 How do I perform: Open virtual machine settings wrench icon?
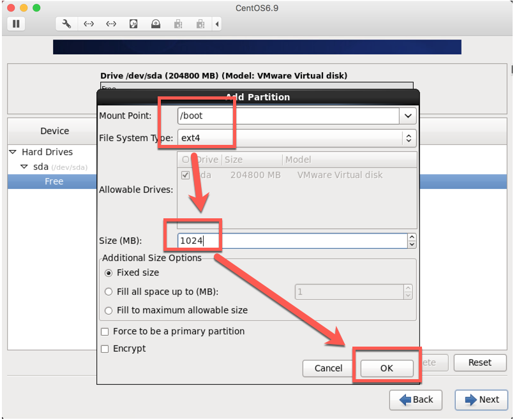coord(66,24)
